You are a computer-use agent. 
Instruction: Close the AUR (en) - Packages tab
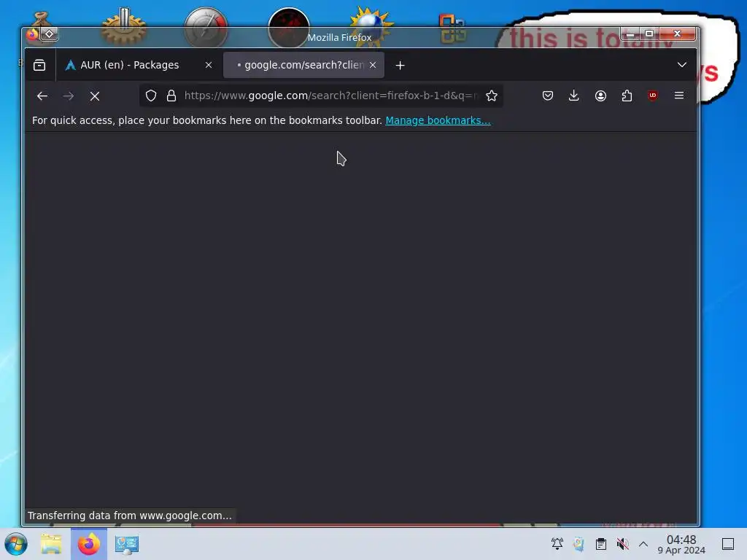[209, 65]
